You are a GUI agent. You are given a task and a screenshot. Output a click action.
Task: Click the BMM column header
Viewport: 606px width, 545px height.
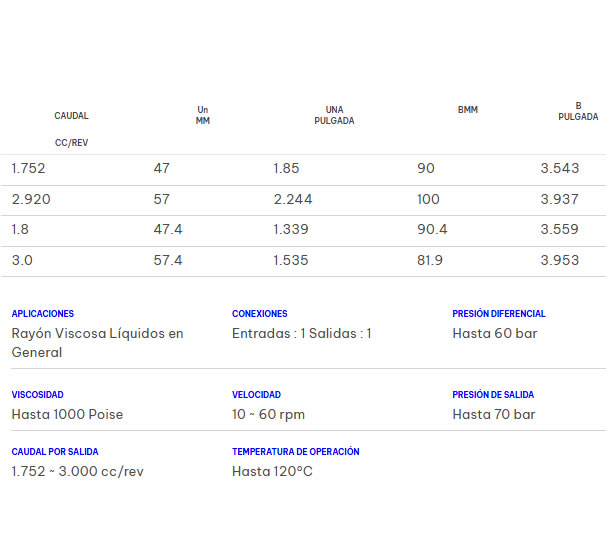(467, 110)
